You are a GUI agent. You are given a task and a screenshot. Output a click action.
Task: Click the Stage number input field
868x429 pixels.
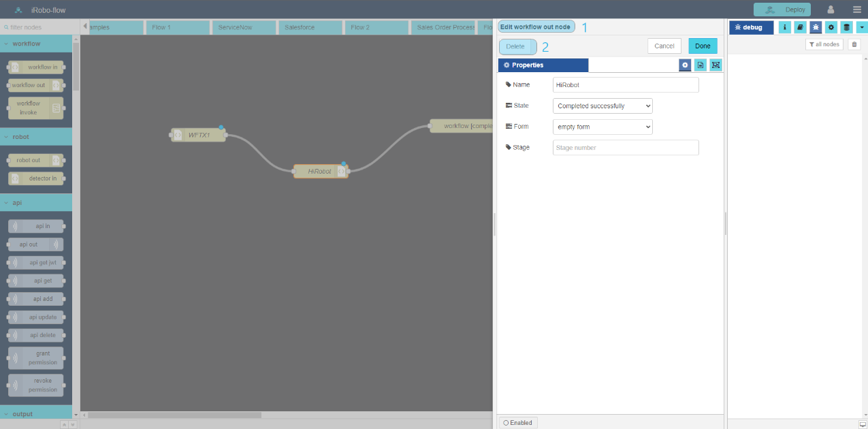[x=625, y=147]
